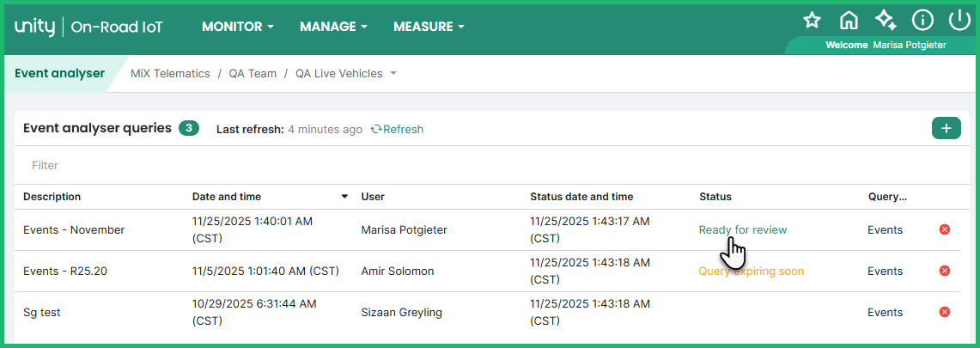The height and width of the screenshot is (348, 980).
Task: Select MiX Telematics breadcrumb
Action: point(170,74)
